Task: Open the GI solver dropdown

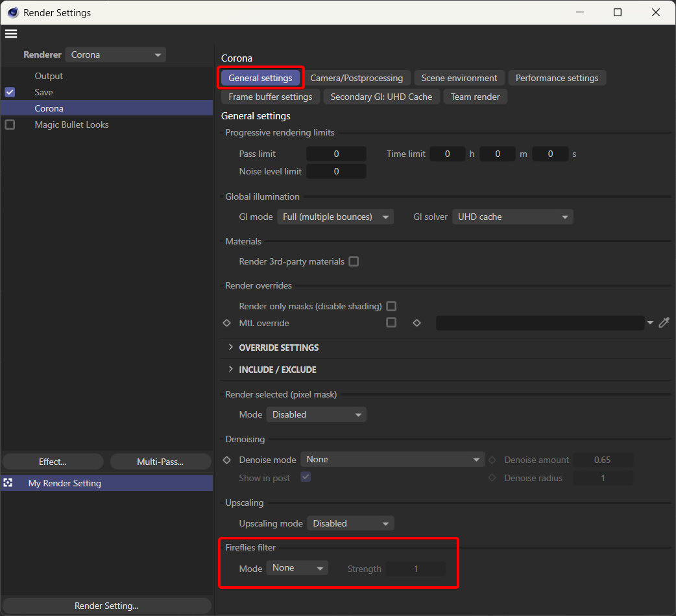Action: pyautogui.click(x=513, y=217)
